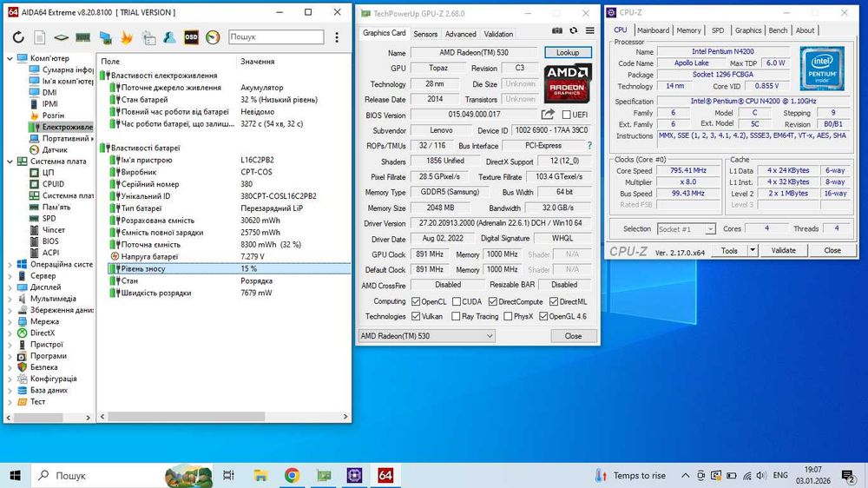Click the monitor diagnostics toolbar icon in AIDA64
Viewport: 868px width, 488px height.
105,37
